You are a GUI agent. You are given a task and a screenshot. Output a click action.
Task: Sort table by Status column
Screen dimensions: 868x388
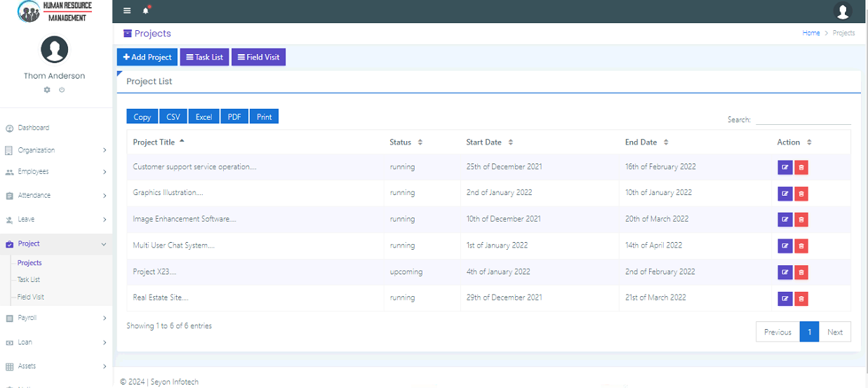tap(401, 142)
